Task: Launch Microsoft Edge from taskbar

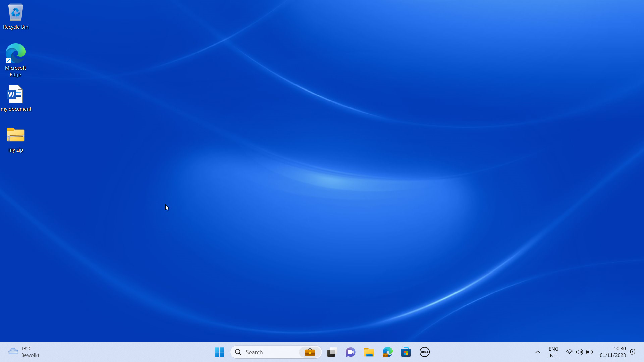Action: coord(387,352)
